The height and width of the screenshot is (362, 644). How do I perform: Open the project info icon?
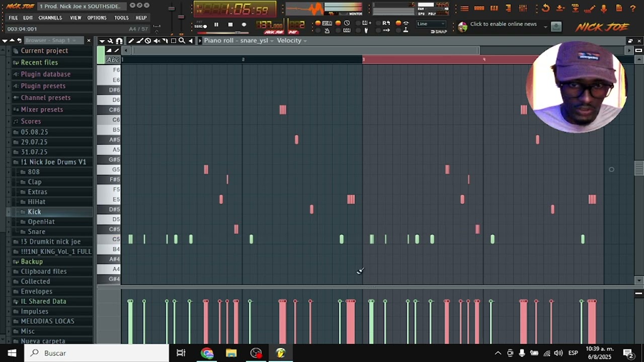point(619,9)
